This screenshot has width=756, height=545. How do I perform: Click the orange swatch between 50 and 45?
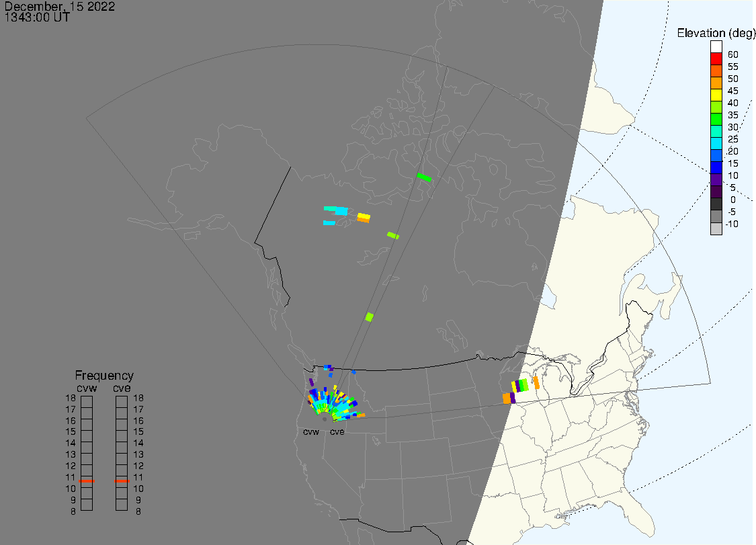coord(716,83)
